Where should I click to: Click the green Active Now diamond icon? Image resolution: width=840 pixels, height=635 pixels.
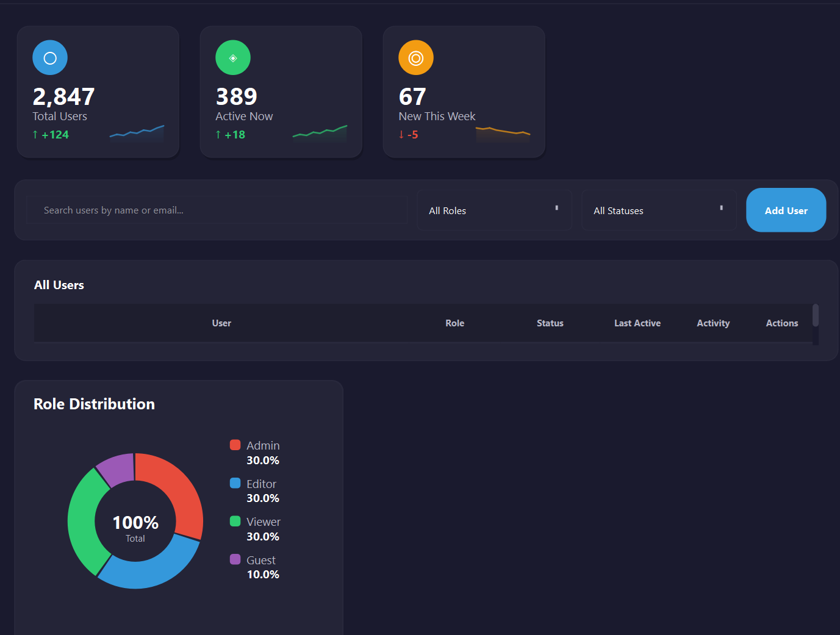[232, 57]
